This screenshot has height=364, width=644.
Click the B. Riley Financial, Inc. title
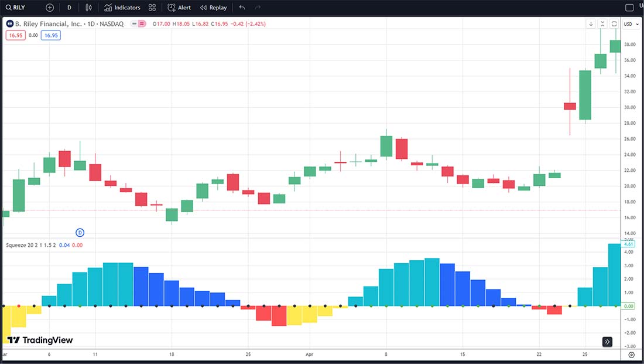coord(49,24)
